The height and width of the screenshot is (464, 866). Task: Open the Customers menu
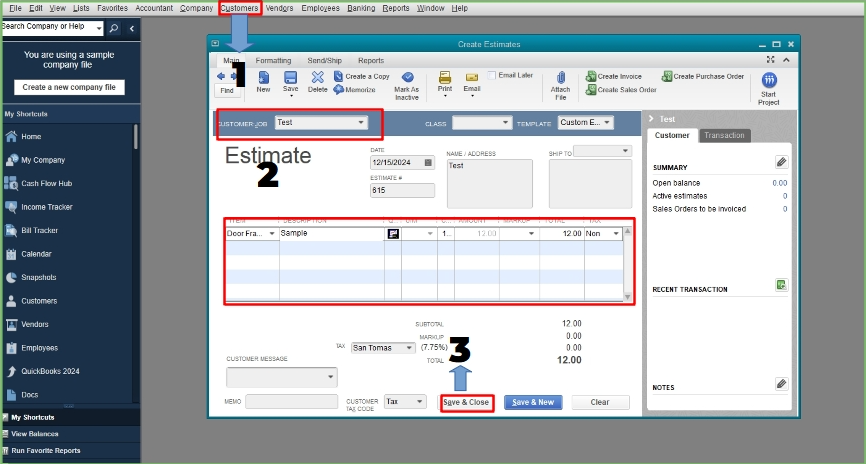point(239,8)
